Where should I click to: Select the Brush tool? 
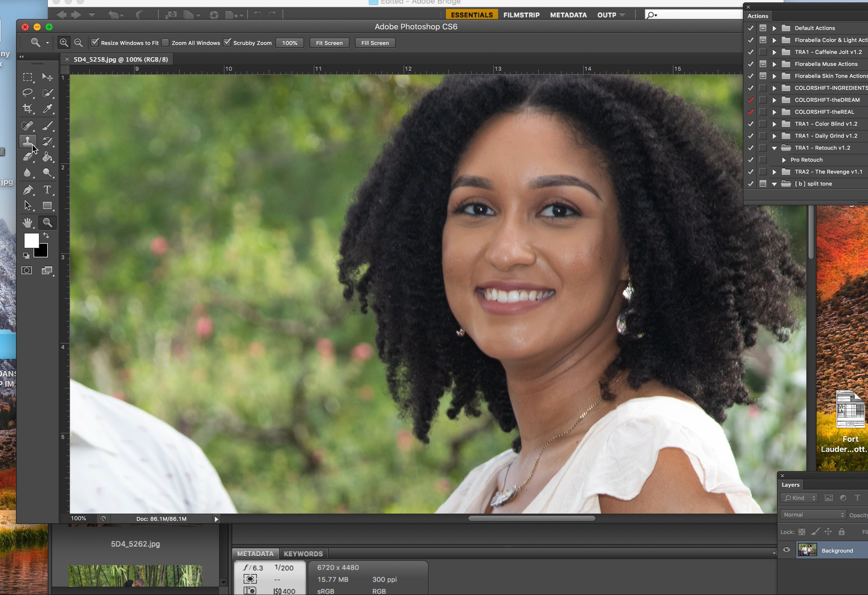tap(47, 125)
